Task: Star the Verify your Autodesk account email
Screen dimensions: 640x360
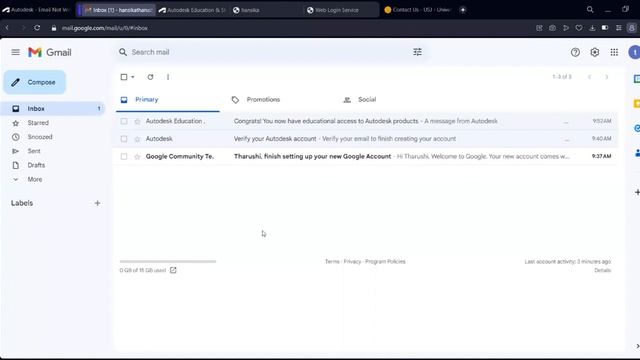Action: coord(138,139)
